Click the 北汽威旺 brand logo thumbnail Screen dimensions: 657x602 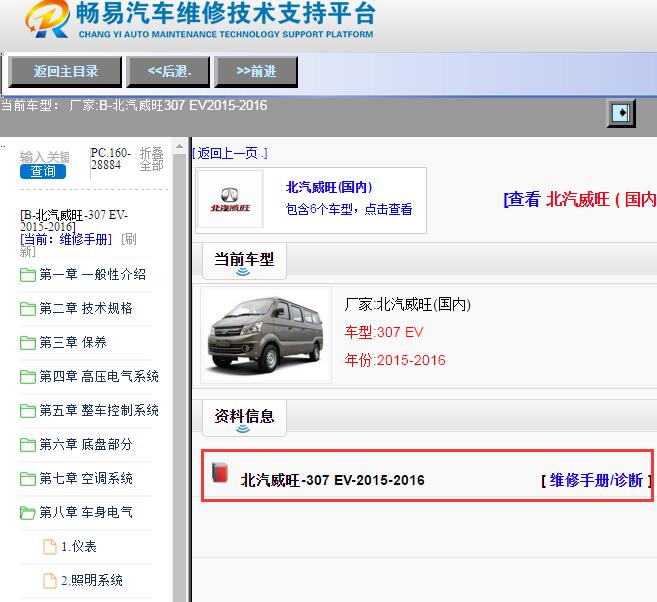pyautogui.click(x=230, y=200)
